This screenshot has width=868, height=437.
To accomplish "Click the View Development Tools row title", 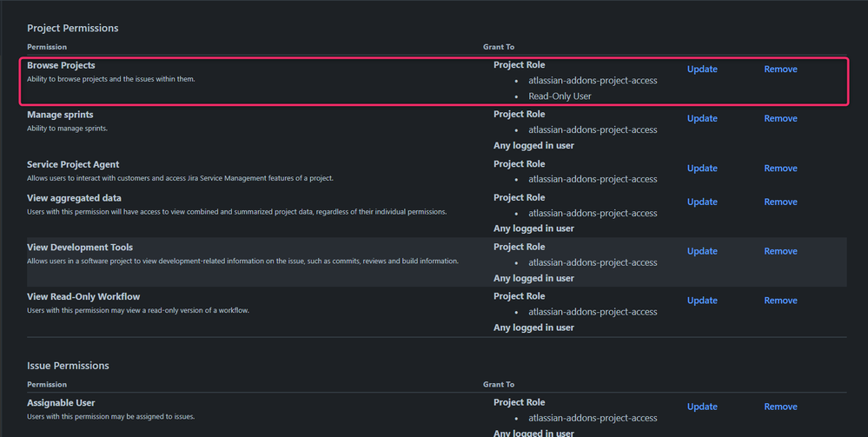I will pos(80,247).
